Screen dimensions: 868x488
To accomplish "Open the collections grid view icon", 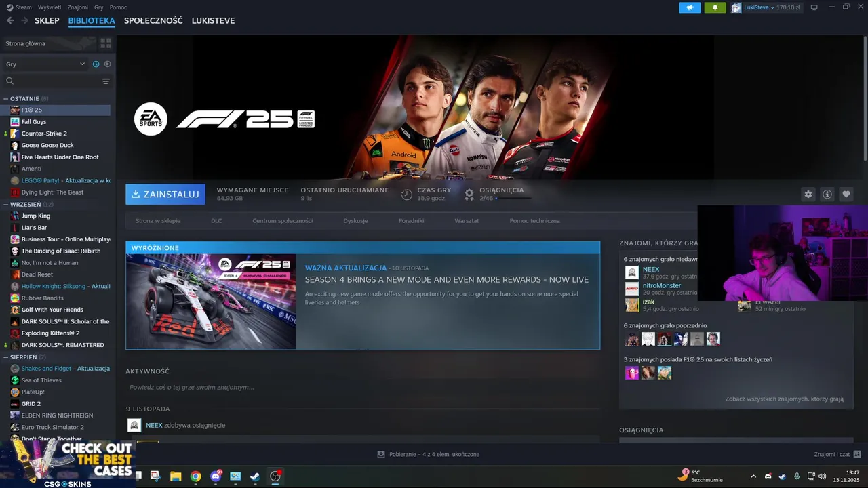I will coord(106,43).
